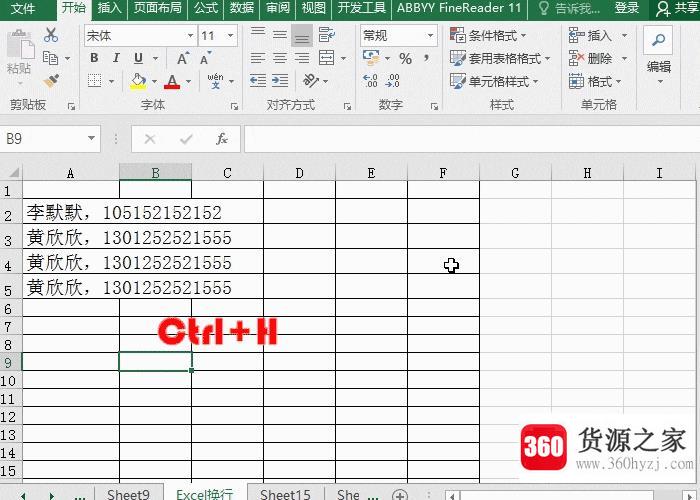Apply comma style
Image resolution: width=700 pixels, height=500 pixels.
pyautogui.click(x=426, y=58)
